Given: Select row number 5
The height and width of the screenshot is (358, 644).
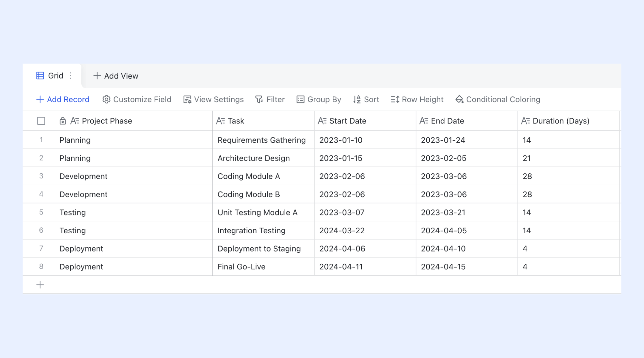Looking at the screenshot, I should point(41,212).
